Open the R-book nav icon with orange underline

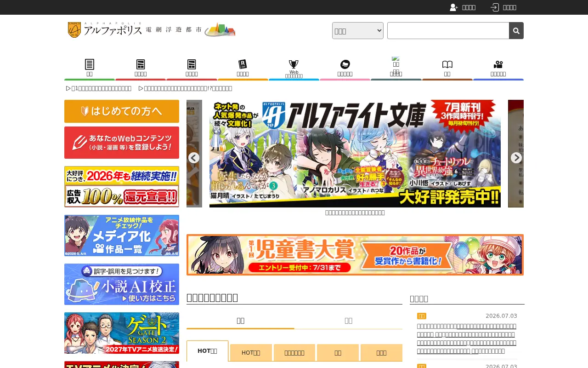pyautogui.click(x=243, y=64)
